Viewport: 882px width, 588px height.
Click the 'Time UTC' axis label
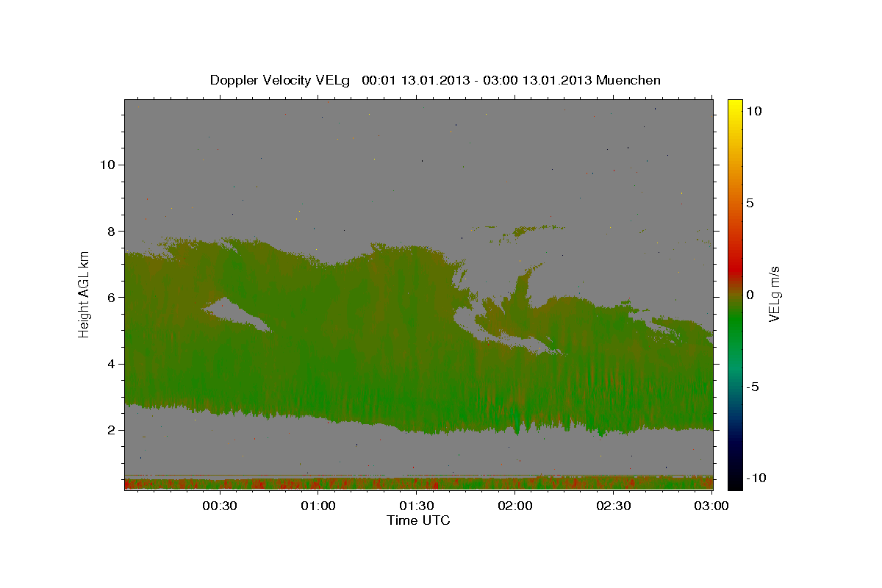tap(418, 520)
